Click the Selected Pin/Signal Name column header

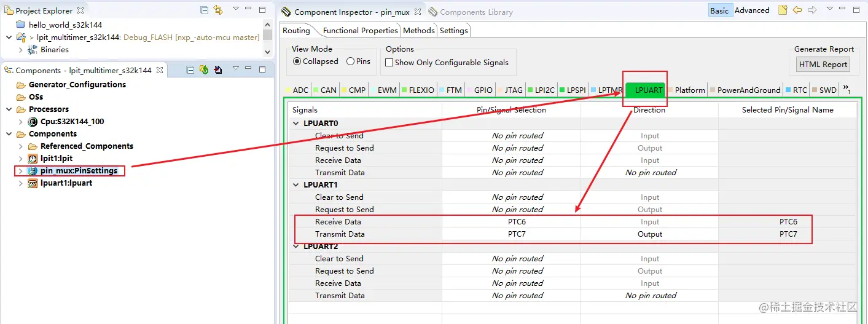tap(788, 110)
